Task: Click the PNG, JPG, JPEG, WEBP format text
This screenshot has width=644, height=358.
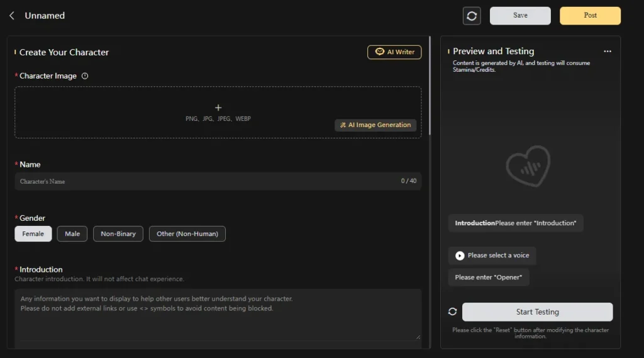Action: pos(218,119)
